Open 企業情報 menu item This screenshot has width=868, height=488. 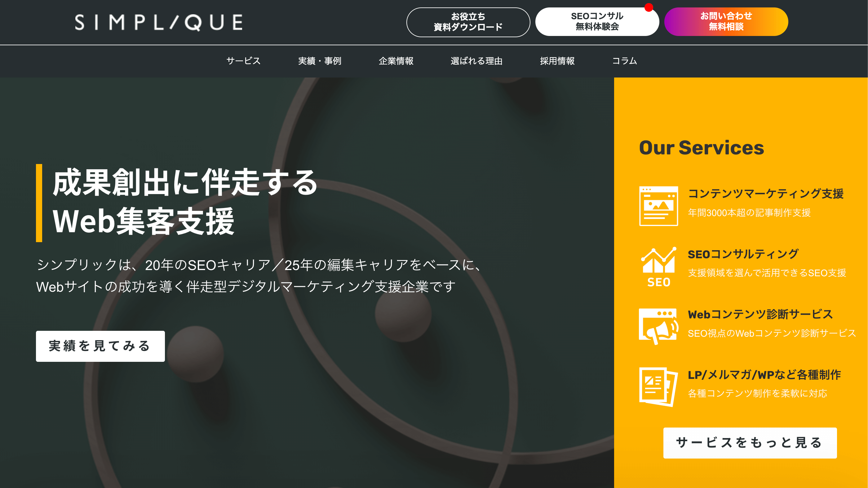(x=396, y=61)
